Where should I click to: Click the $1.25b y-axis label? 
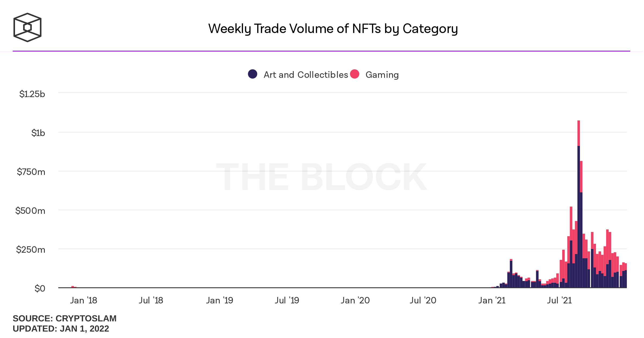[32, 94]
